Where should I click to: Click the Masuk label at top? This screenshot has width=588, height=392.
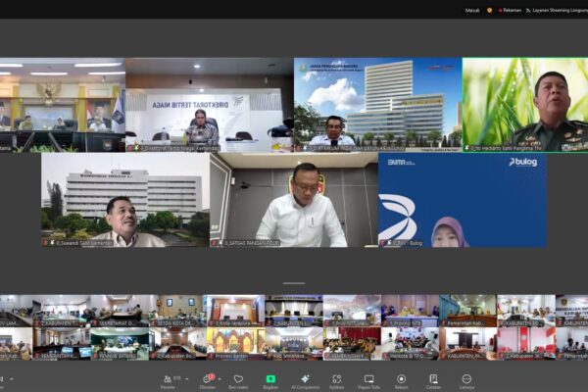point(472,11)
